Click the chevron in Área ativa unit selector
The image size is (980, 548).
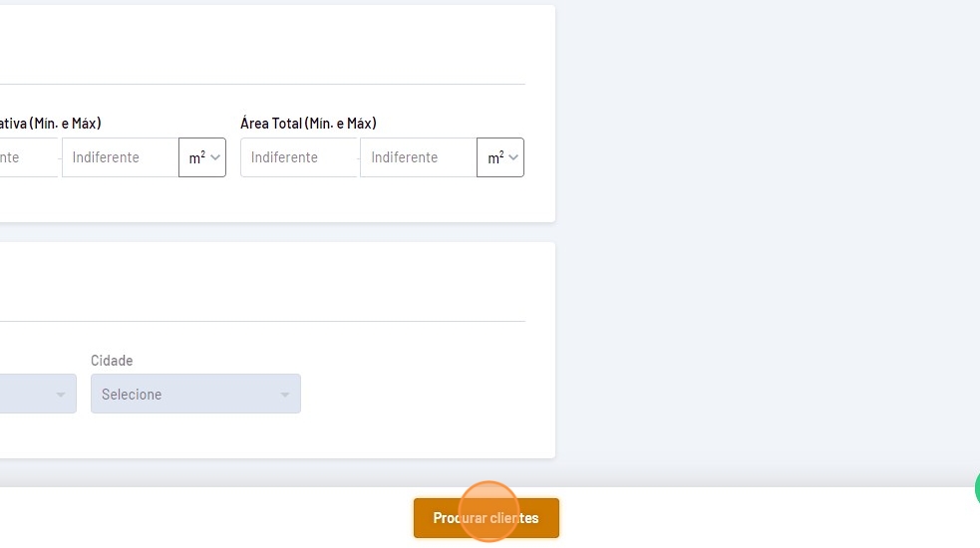[215, 157]
